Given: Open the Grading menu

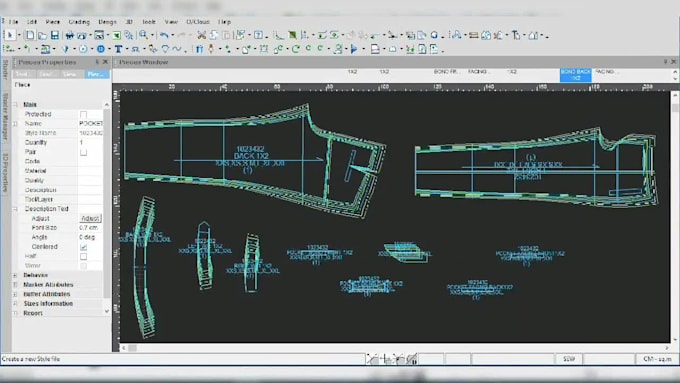Looking at the screenshot, I should point(79,22).
